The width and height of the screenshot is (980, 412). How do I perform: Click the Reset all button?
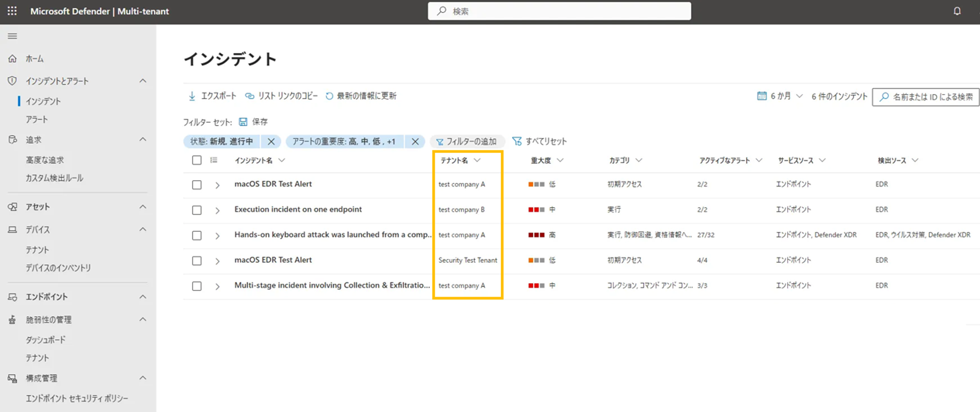pos(539,142)
